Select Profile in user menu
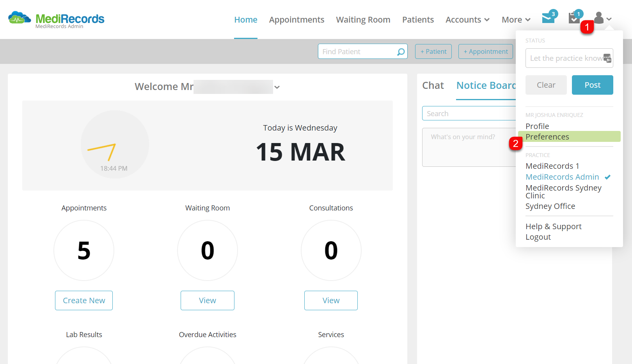The width and height of the screenshot is (632, 364). [537, 126]
